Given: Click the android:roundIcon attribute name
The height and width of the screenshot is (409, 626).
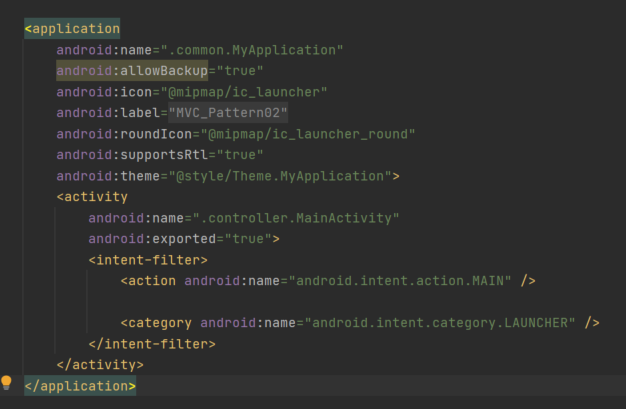Looking at the screenshot, I should (x=124, y=134).
